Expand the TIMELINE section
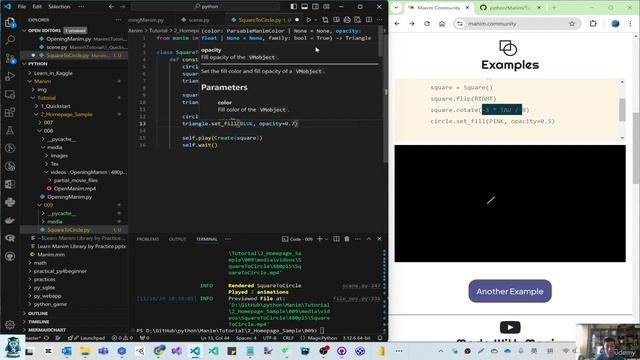The height and width of the screenshot is (360, 640). [39, 322]
